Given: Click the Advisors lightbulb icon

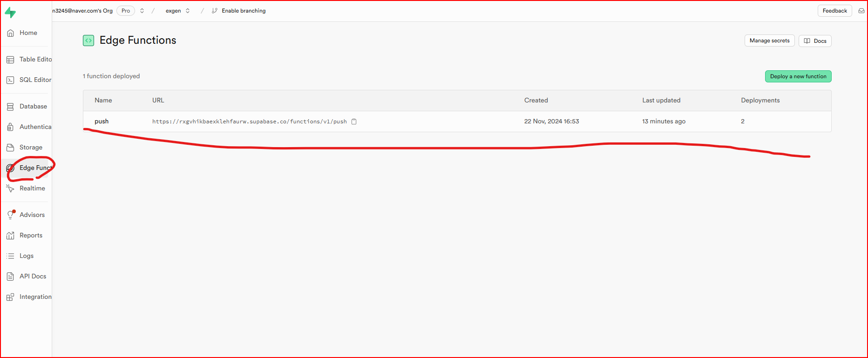Looking at the screenshot, I should click(10, 215).
